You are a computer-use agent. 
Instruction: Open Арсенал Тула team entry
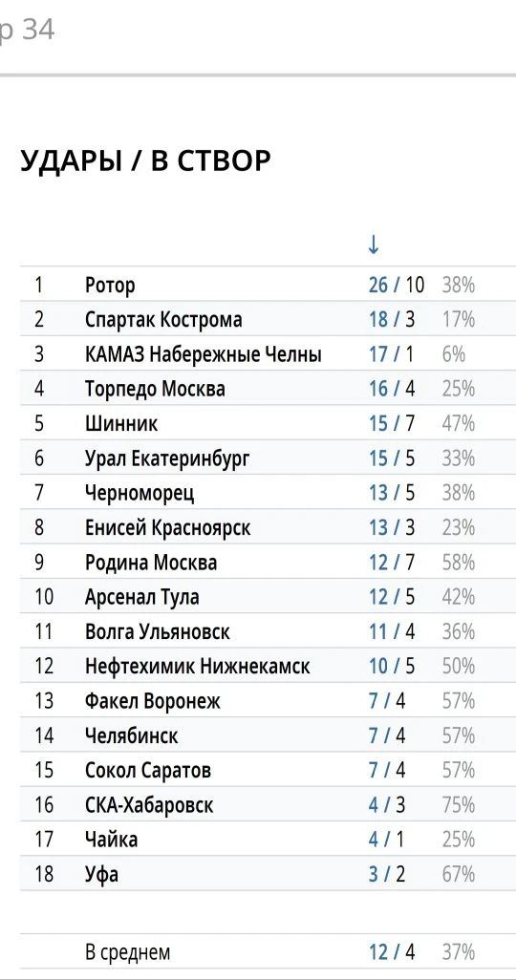[x=142, y=598]
